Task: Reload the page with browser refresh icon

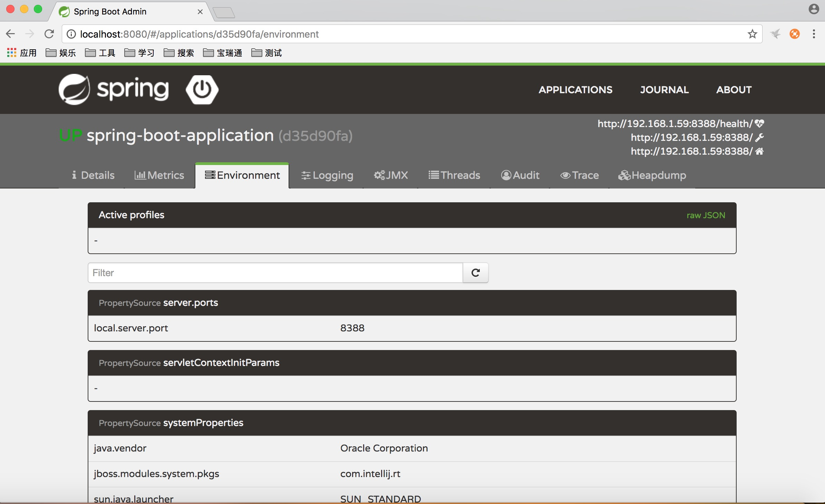Action: [x=49, y=34]
